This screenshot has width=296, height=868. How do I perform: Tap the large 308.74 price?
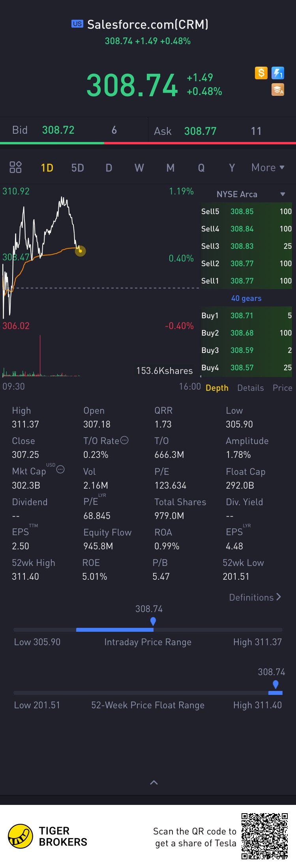click(x=132, y=85)
